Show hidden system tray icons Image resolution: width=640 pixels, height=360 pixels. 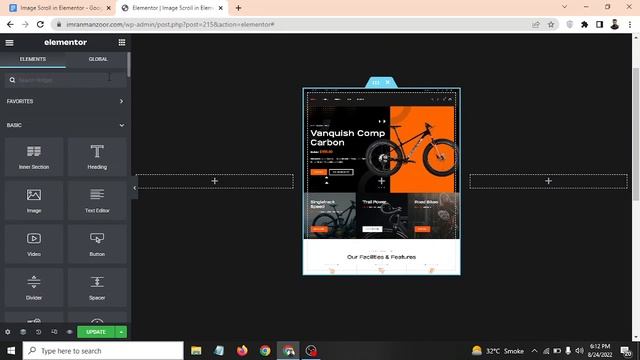pyautogui.click(x=534, y=351)
